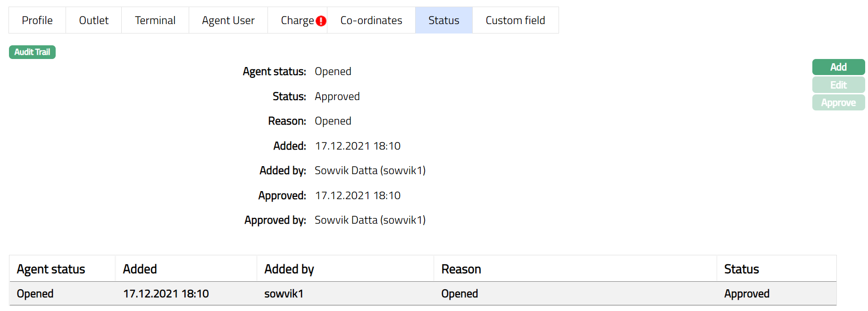Open the Agent User tab
Image resolution: width=868 pixels, height=311 pixels.
pyautogui.click(x=228, y=20)
